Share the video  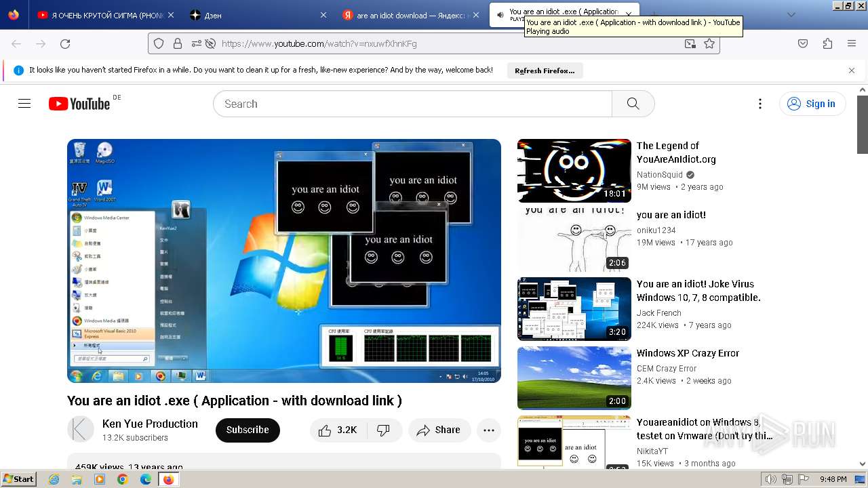(439, 430)
